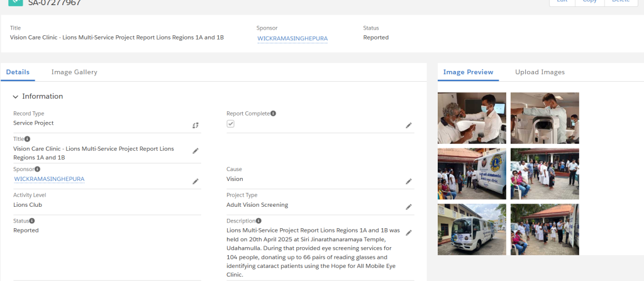Screen dimensions: 644x281
Task: Click the header Title value text
Action: click(x=116, y=37)
